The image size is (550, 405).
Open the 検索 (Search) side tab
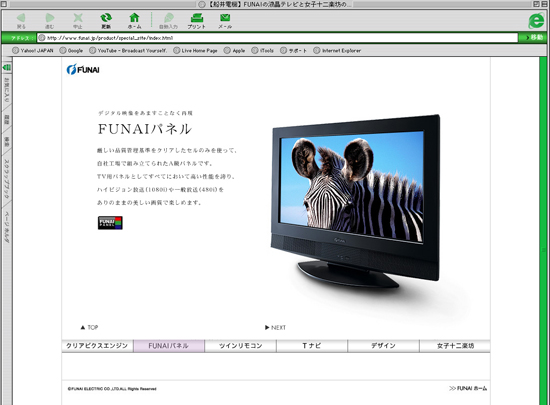pyautogui.click(x=7, y=142)
